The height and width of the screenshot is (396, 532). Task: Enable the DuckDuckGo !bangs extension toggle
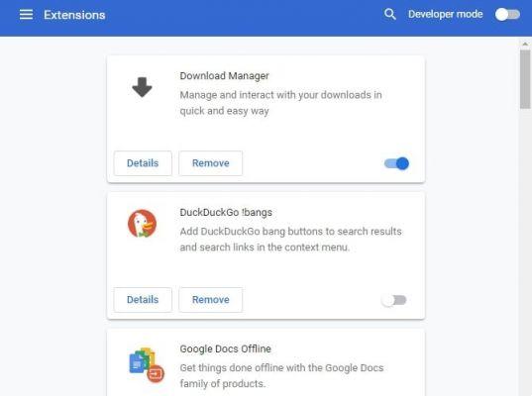tap(394, 300)
